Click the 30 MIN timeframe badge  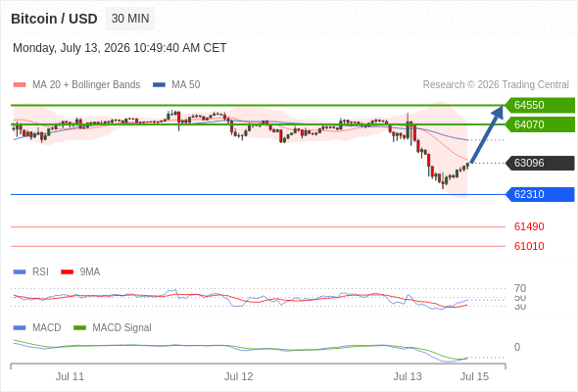[x=130, y=19]
